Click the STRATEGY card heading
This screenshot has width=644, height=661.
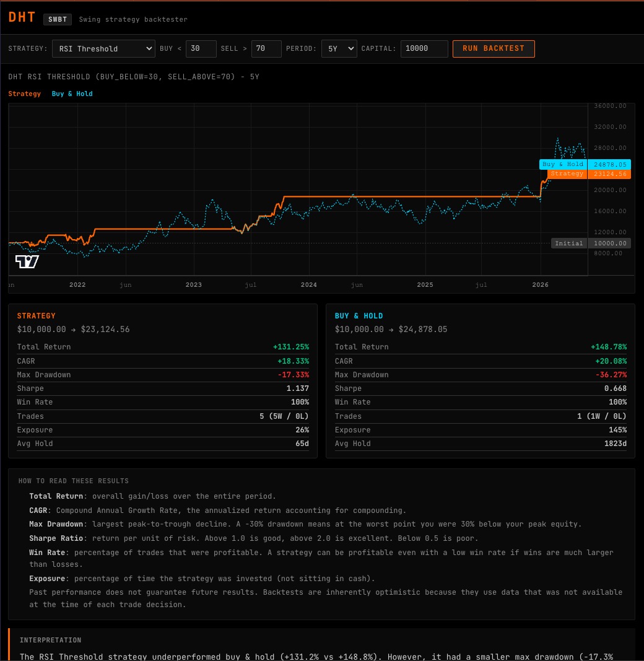37,316
